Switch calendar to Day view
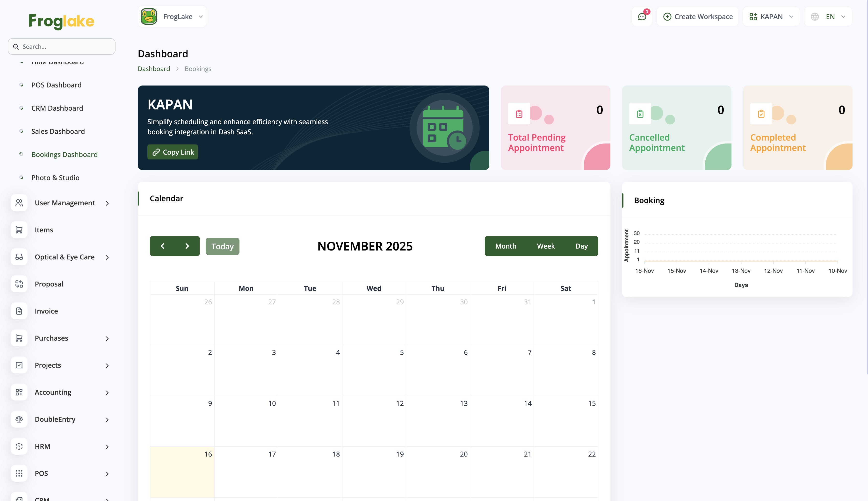The height and width of the screenshot is (501, 868). point(581,246)
